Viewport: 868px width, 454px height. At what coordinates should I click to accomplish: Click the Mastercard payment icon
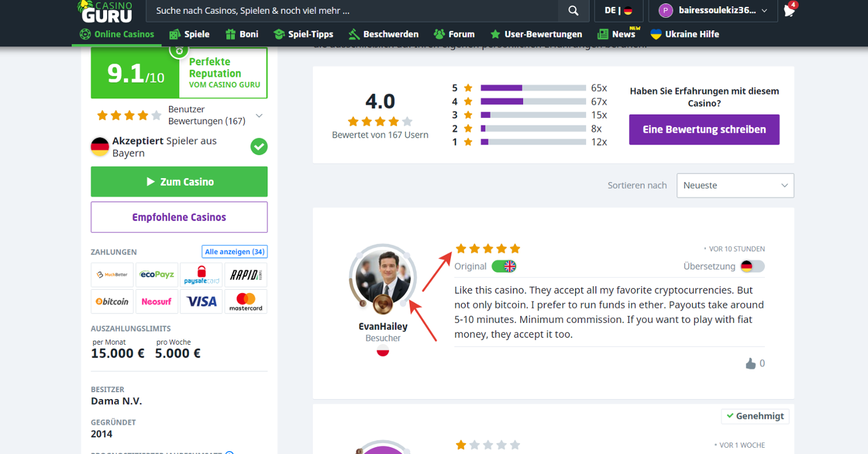(x=246, y=301)
